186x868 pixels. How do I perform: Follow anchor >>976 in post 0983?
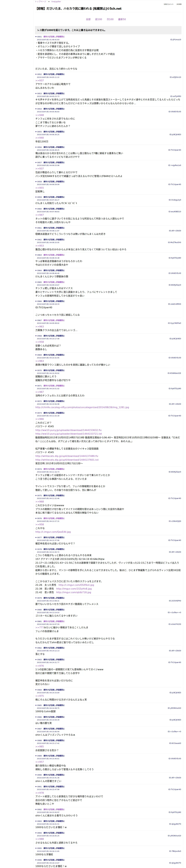click(x=40, y=666)
